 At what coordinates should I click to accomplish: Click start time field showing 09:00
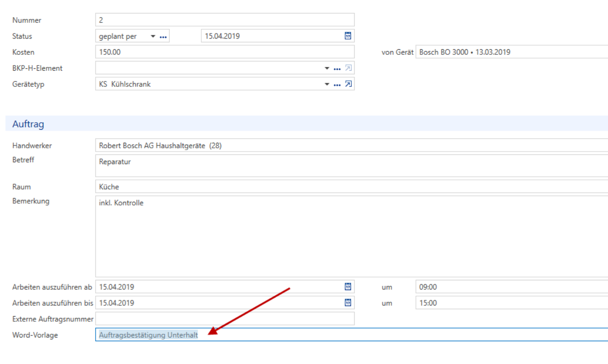[512, 287]
